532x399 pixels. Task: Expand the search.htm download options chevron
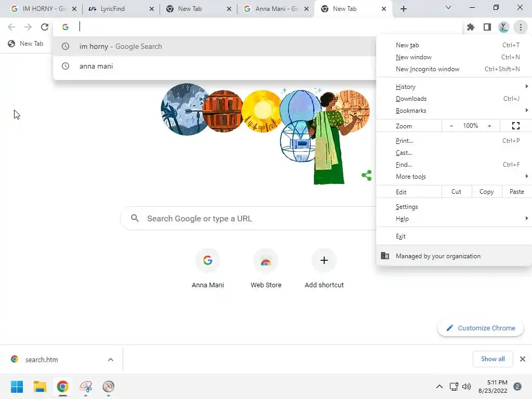pos(111,360)
